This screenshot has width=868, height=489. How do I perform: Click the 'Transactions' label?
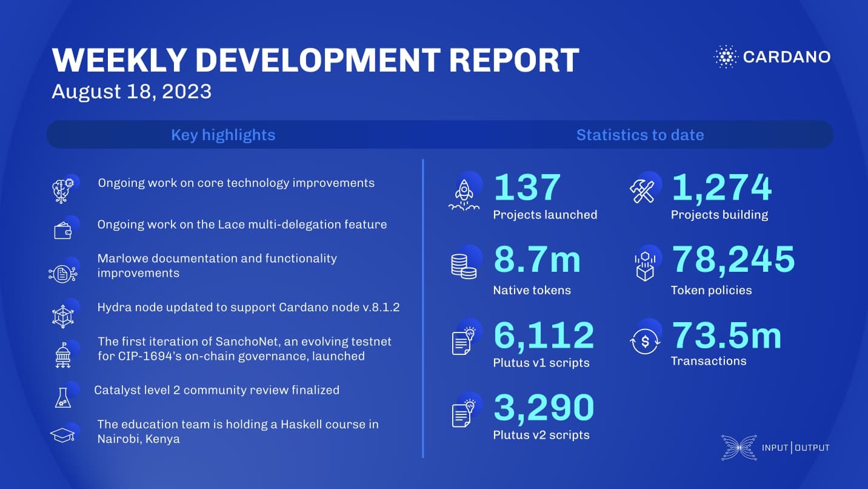pos(709,361)
